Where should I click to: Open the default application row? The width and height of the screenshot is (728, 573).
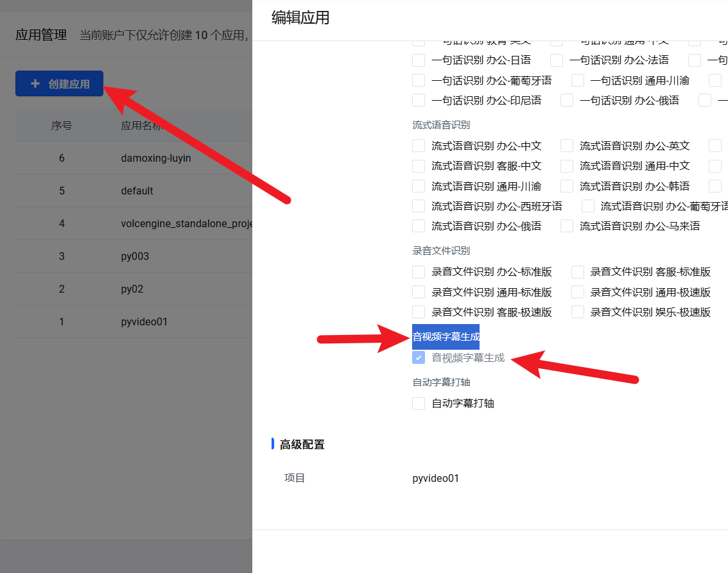coord(137,191)
